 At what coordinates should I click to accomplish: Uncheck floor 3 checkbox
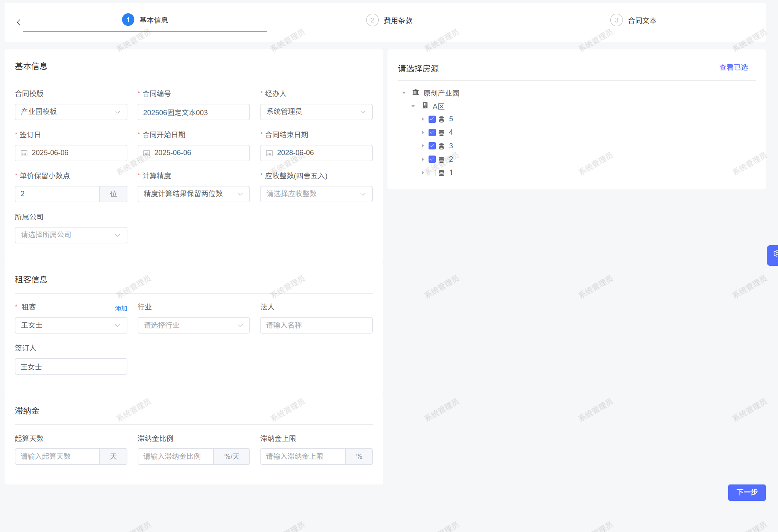(x=432, y=146)
